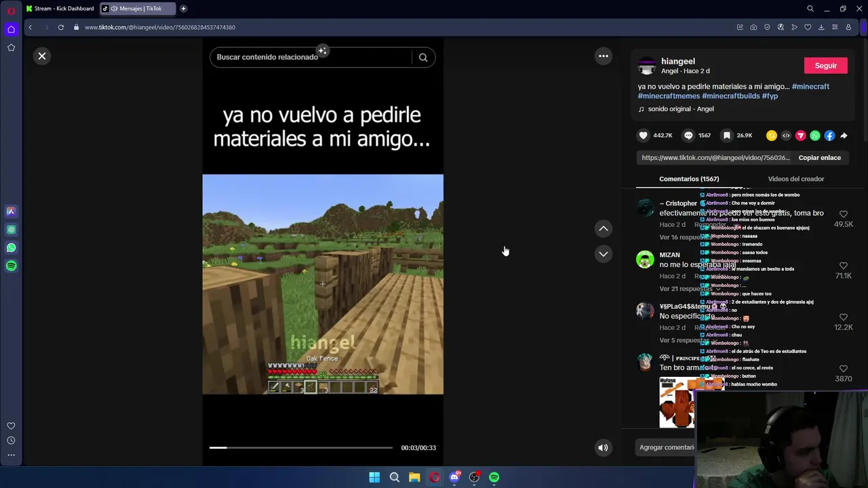
Task: Like MIZAN's comment heart
Action: pyautogui.click(x=843, y=266)
